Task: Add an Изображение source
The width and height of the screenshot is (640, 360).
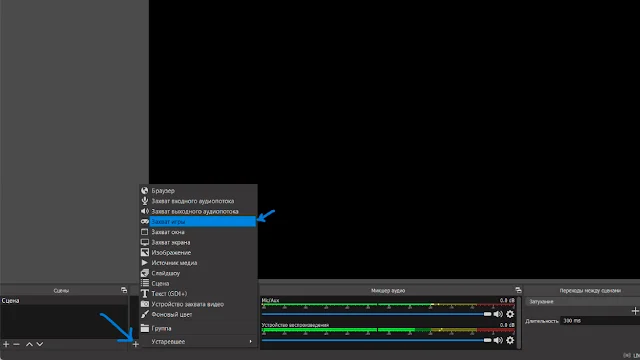Action: point(198,253)
